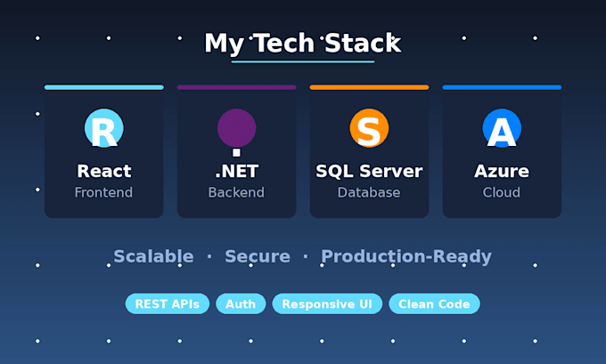The image size is (606, 364).
Task: Click the cyan React R icon
Action: (104, 128)
